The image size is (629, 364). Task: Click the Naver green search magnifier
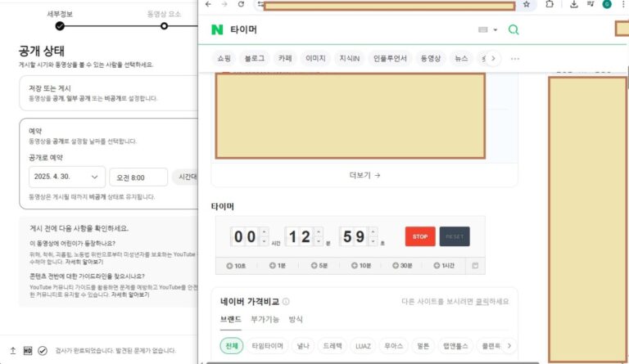pyautogui.click(x=514, y=29)
